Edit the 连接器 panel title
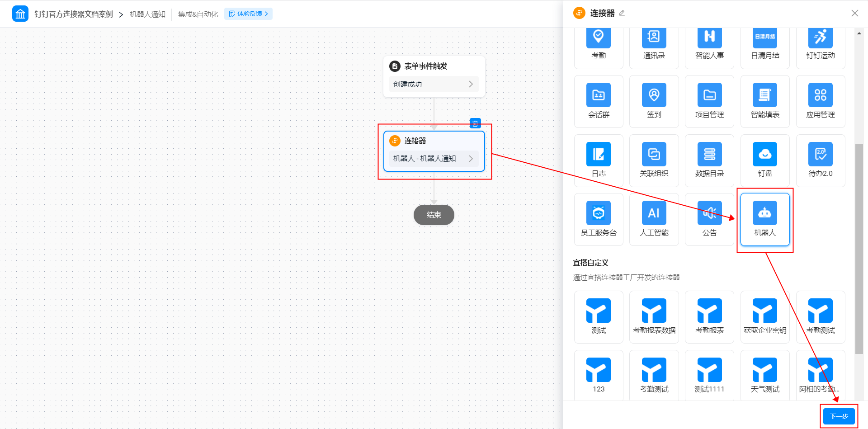Image resolution: width=868 pixels, height=429 pixels. [x=622, y=14]
